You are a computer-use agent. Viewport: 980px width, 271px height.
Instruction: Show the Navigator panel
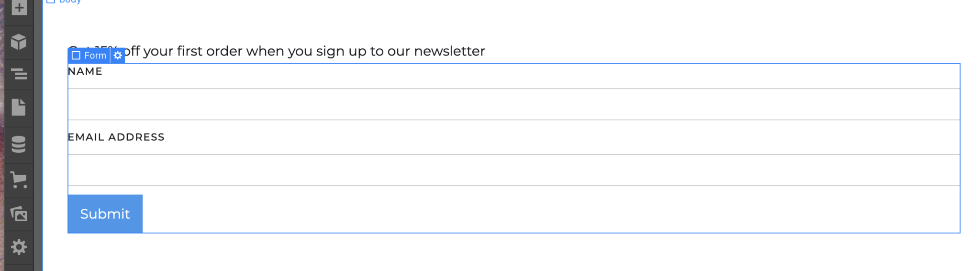pyautogui.click(x=19, y=74)
